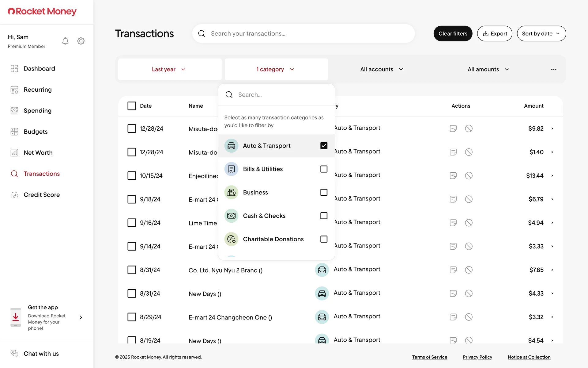Click the ignore icon for the $13.44 transaction

469,176
